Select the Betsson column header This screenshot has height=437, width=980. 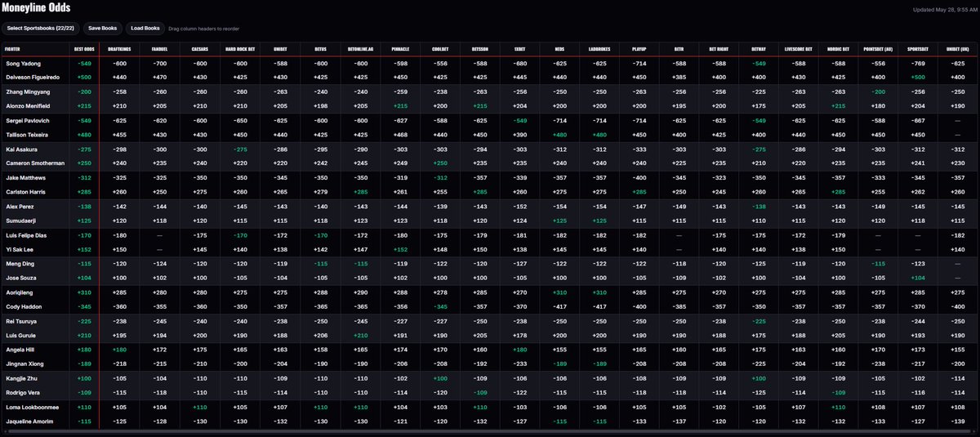[479, 49]
